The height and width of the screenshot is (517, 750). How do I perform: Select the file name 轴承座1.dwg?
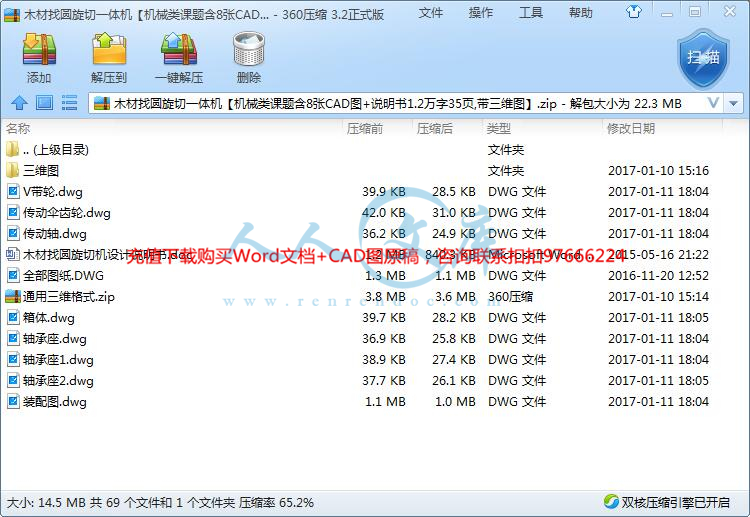(x=58, y=360)
